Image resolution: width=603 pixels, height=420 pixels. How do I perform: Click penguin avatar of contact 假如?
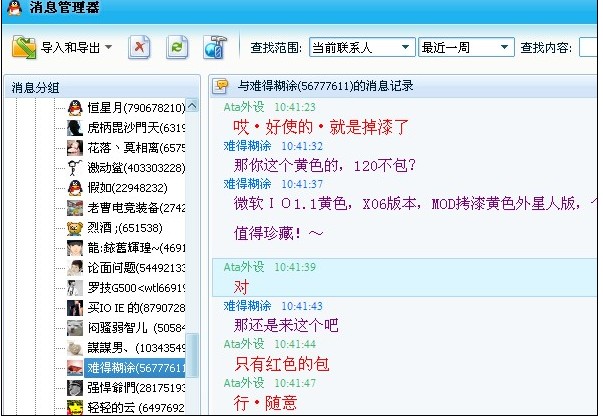coord(74,187)
